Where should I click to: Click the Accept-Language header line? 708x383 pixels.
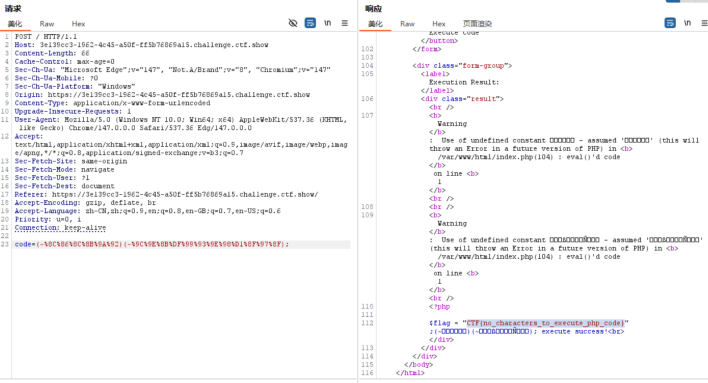[148, 211]
